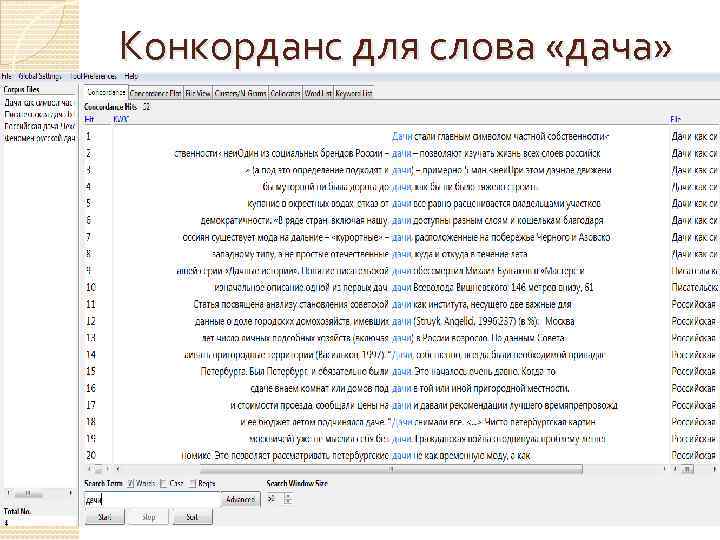Open the Global Settings menu
The image size is (720, 540).
(40, 76)
